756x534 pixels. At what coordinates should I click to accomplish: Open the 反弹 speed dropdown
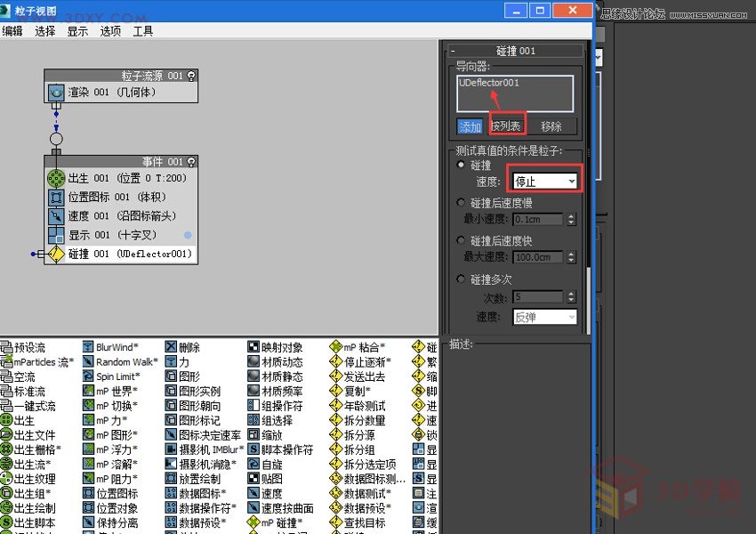(544, 317)
